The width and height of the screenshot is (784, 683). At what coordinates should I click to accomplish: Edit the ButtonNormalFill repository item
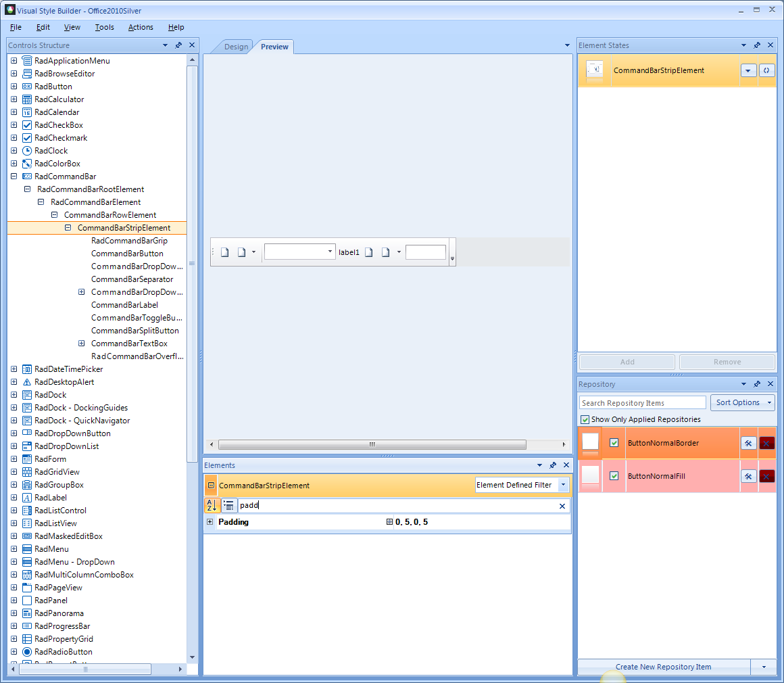pyautogui.click(x=748, y=476)
